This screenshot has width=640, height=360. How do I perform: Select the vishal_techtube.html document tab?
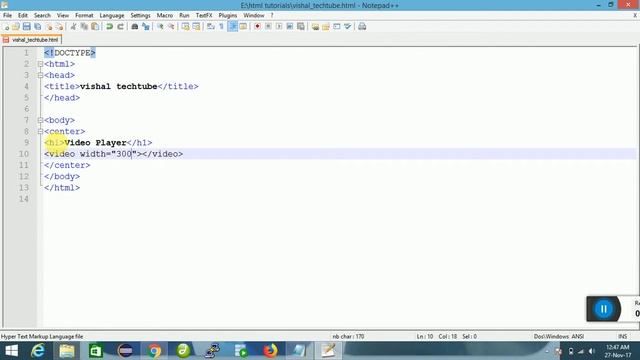(32, 40)
